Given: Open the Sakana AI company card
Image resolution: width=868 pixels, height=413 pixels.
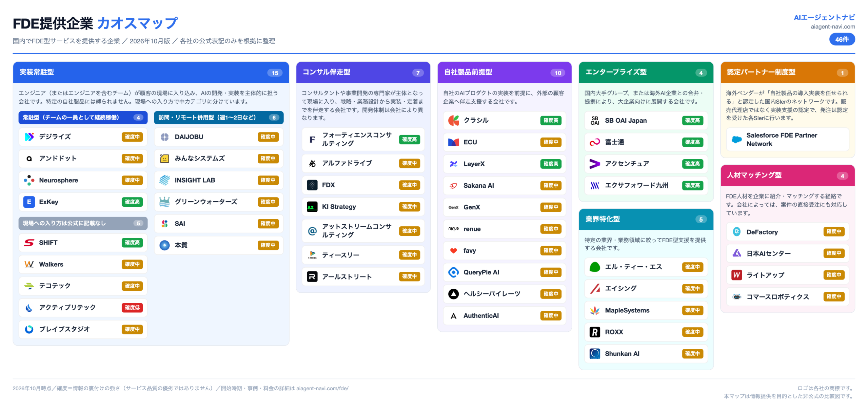Looking at the screenshot, I should (x=505, y=186).
